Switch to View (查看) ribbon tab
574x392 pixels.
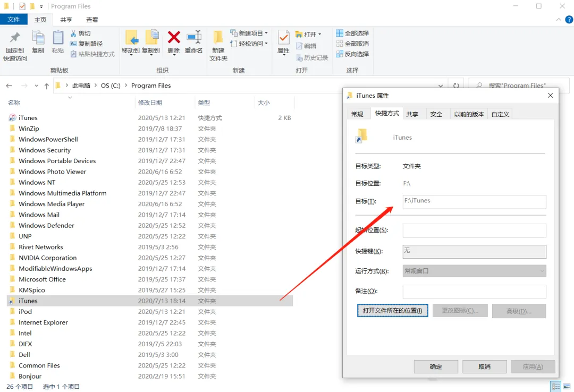pos(92,20)
